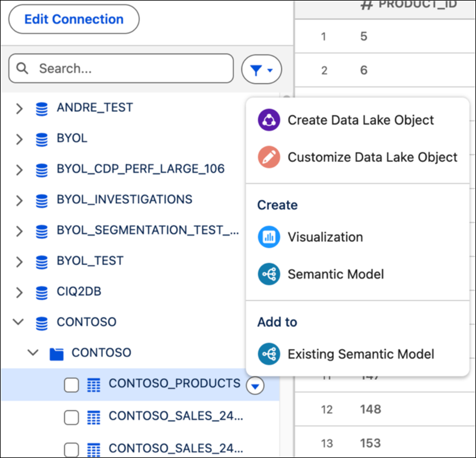Expand the BYOL_CDP_PERF_LARGE_106 node
The width and height of the screenshot is (476, 458).
coord(20,170)
